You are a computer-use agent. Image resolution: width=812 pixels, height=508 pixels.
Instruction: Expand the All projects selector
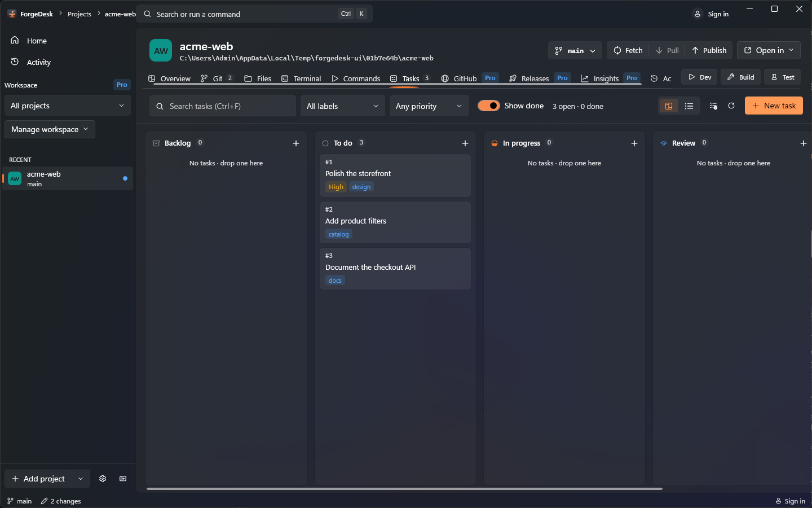pos(68,106)
